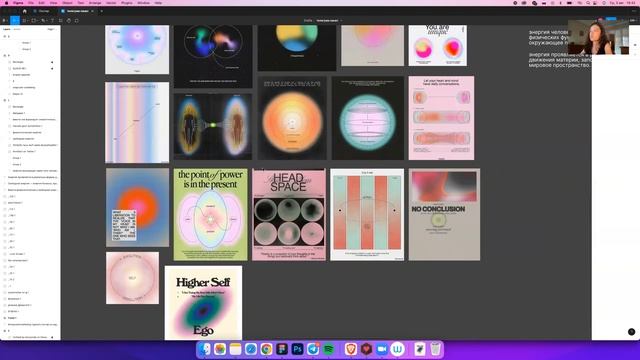Image resolution: width=640 pixels, height=360 pixels.
Task: Open the Window menu
Action: point(144,3)
